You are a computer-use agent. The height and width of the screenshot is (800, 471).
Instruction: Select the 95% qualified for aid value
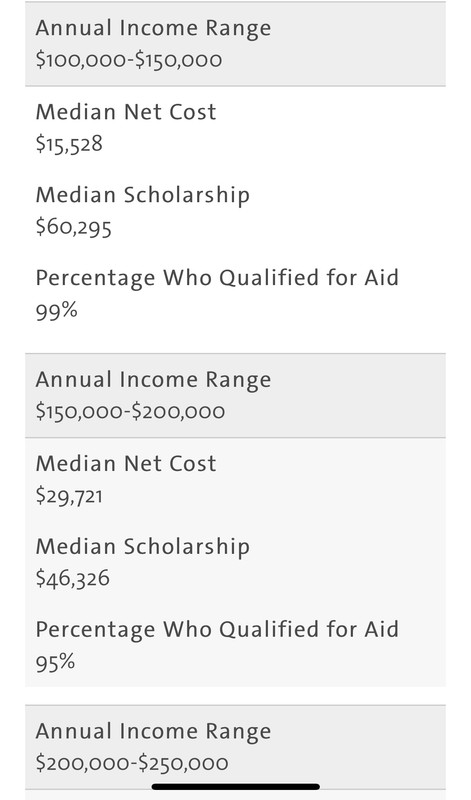coord(56,662)
